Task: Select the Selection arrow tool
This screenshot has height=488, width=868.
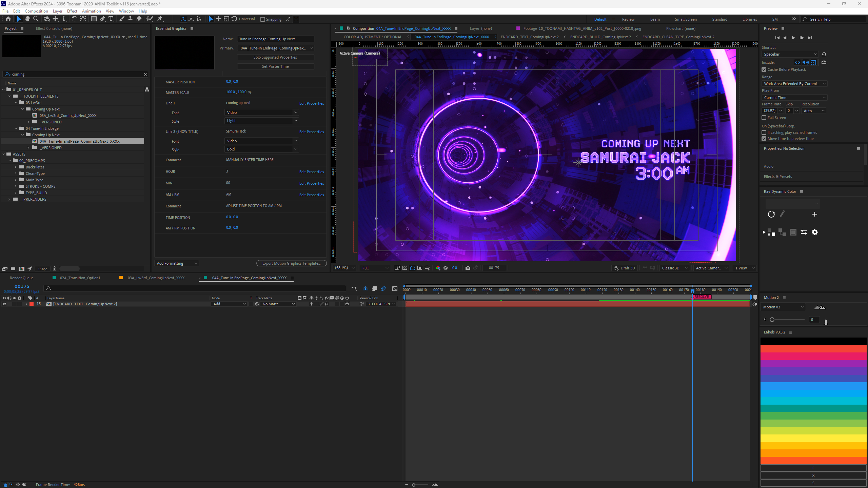Action: (19, 19)
